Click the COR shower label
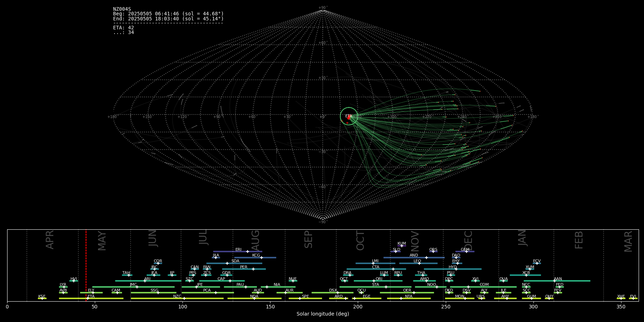This screenshot has width=644, height=322. [x=158, y=261]
